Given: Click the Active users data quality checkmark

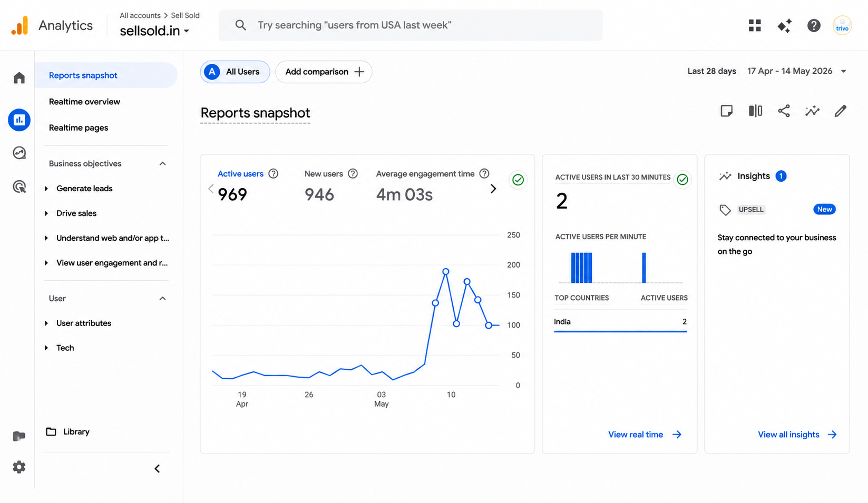Looking at the screenshot, I should click(518, 180).
